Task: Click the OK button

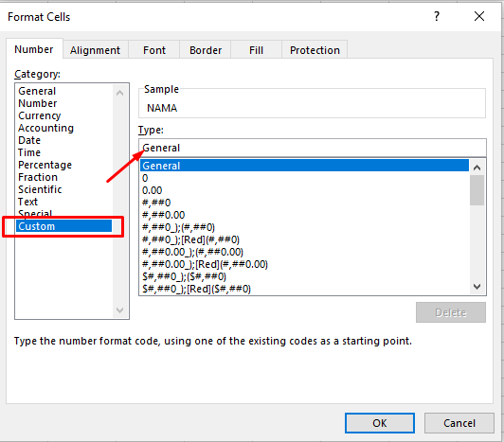Action: pos(380,423)
